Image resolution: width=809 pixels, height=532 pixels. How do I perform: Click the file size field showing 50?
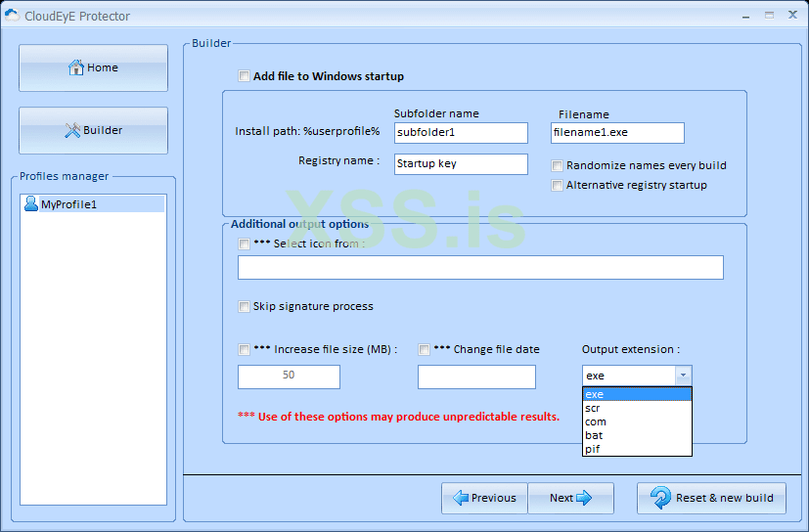tap(289, 377)
